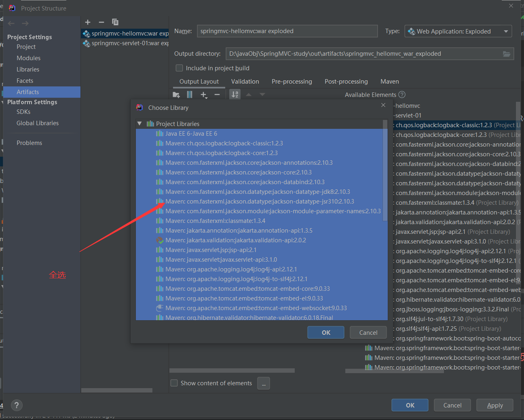
Task: Switch to the Maven tab
Action: click(x=390, y=82)
